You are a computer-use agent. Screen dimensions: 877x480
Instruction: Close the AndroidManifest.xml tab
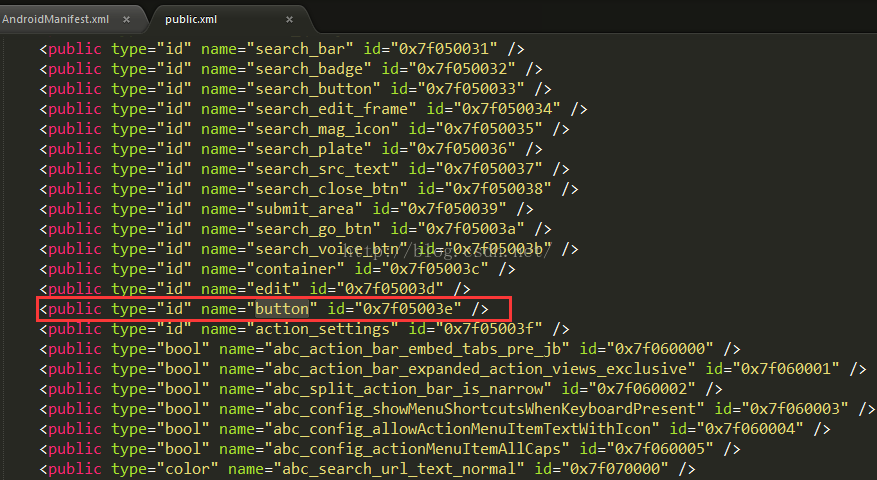pyautogui.click(x=126, y=20)
